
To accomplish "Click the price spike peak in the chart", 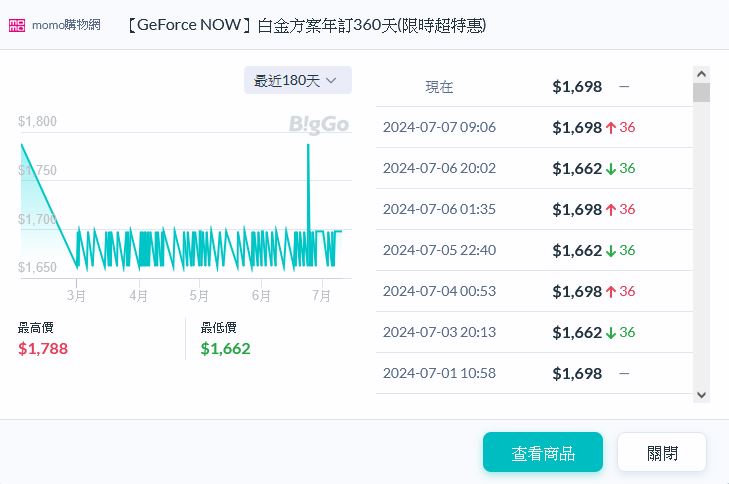I will (308, 146).
